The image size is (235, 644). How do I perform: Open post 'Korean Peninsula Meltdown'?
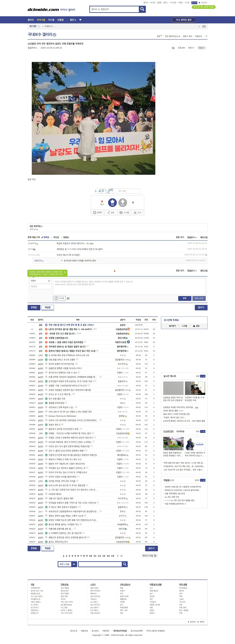[x=62, y=416]
